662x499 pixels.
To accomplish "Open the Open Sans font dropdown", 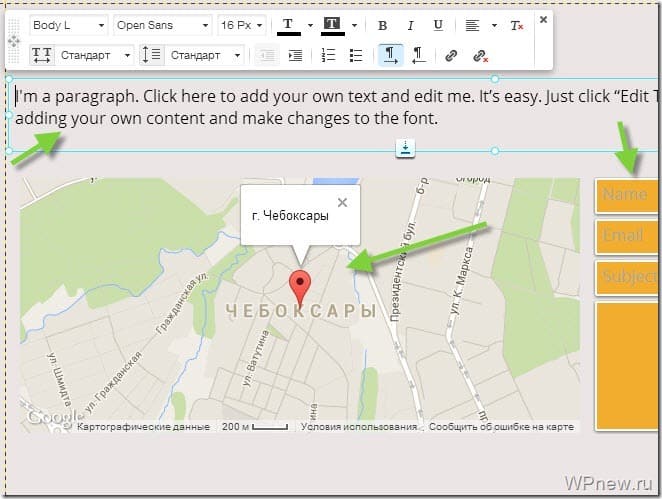I will [163, 25].
